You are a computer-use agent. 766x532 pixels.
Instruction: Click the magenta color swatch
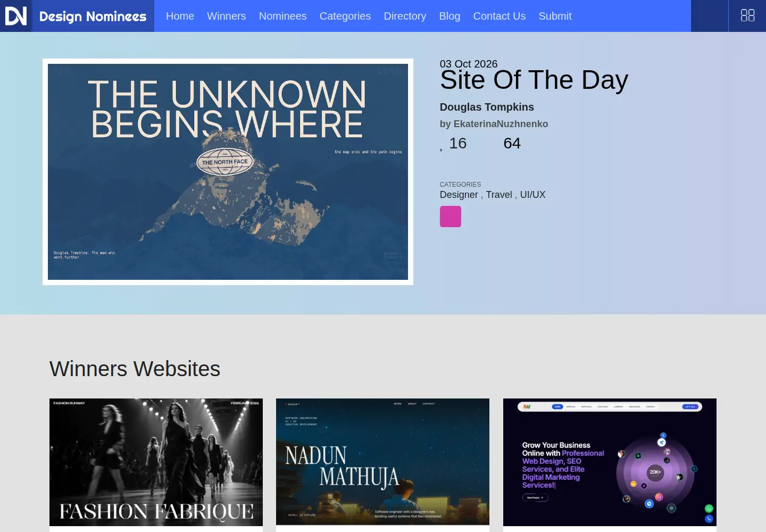click(x=451, y=217)
